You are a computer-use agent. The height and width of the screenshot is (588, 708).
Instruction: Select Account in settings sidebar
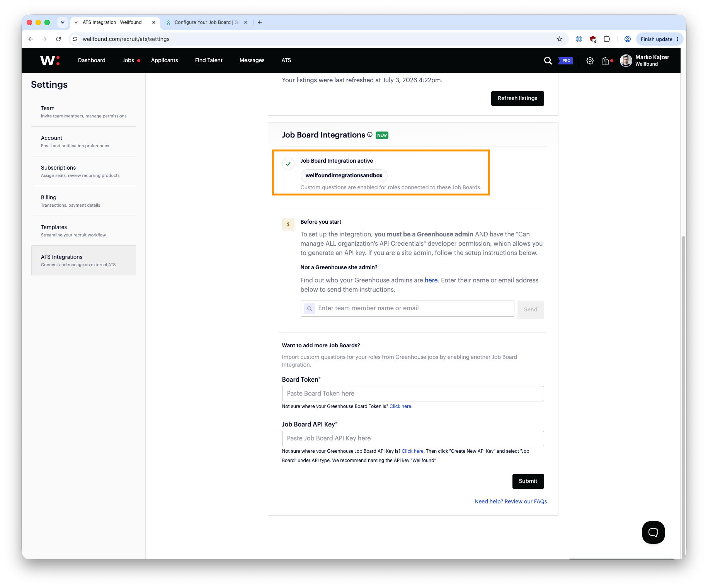tap(83, 141)
